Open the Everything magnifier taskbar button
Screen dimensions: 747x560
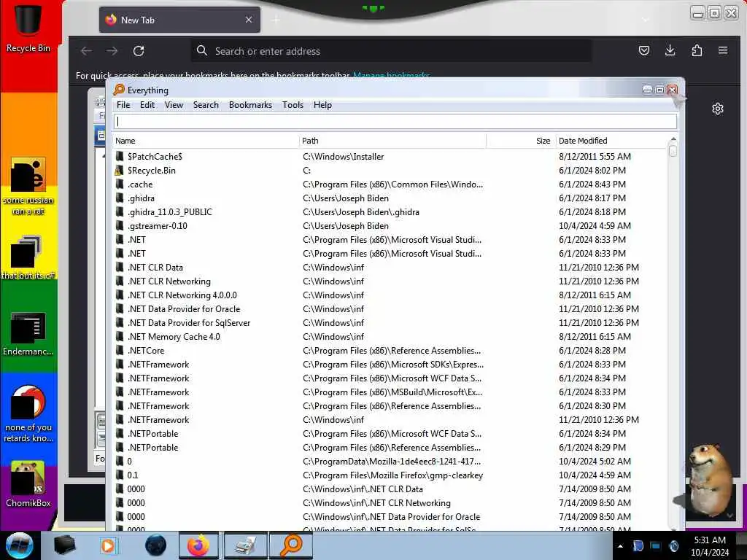tap(291, 545)
